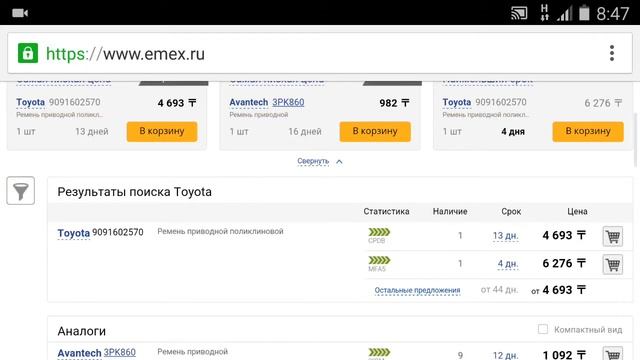Tap the CPDB statistics arrows icon

click(x=379, y=232)
